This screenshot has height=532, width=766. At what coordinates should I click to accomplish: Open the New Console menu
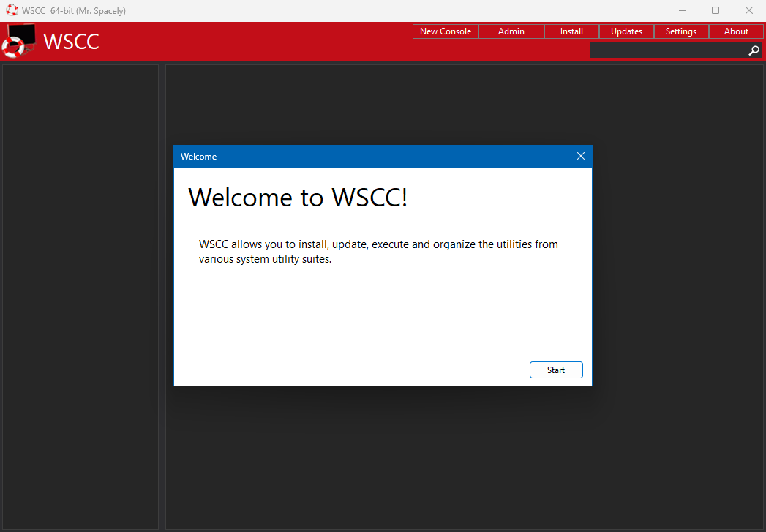[x=445, y=31]
